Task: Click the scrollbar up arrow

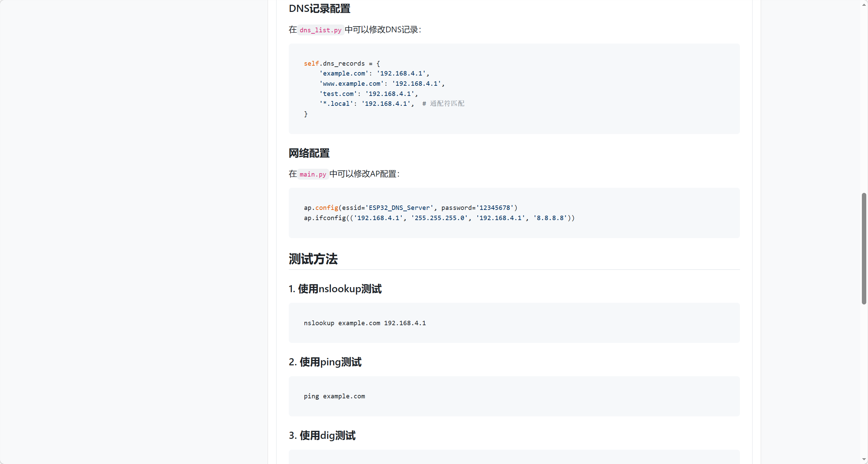Action: click(864, 5)
